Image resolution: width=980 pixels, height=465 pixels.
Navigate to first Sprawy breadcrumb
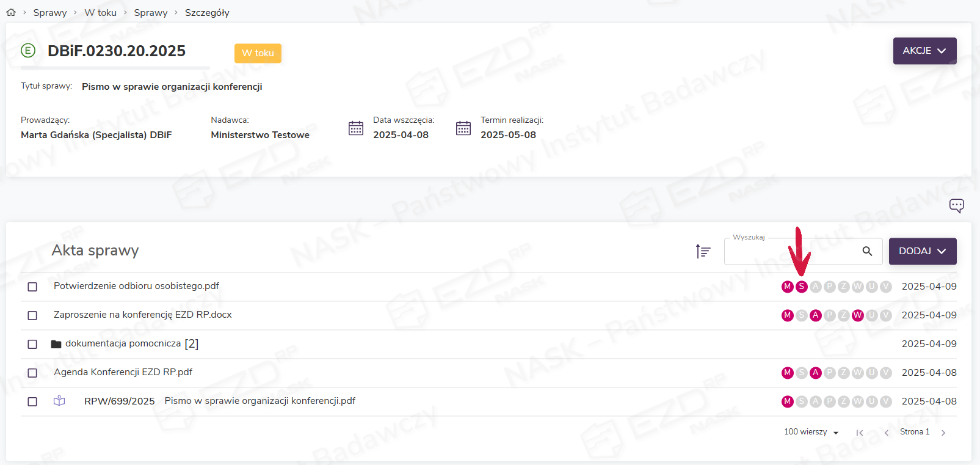[50, 12]
